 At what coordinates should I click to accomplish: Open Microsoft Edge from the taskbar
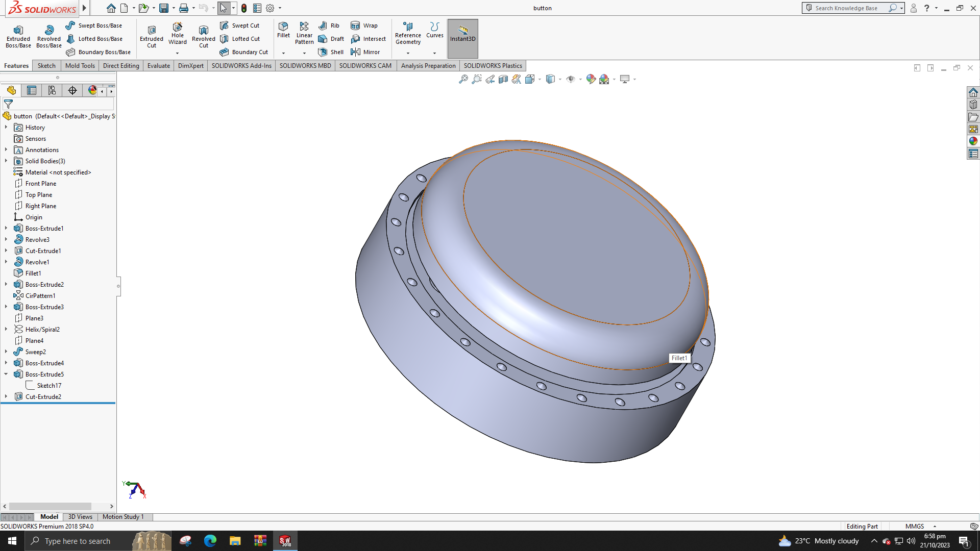(210, 541)
